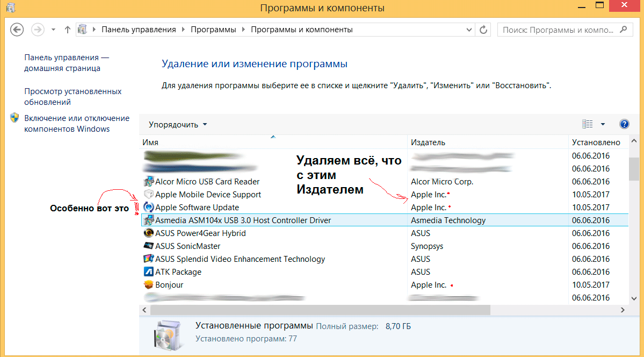This screenshot has width=644, height=357.
Task: Select Alcor Micro USB Card Reader icon
Action: coord(148,181)
